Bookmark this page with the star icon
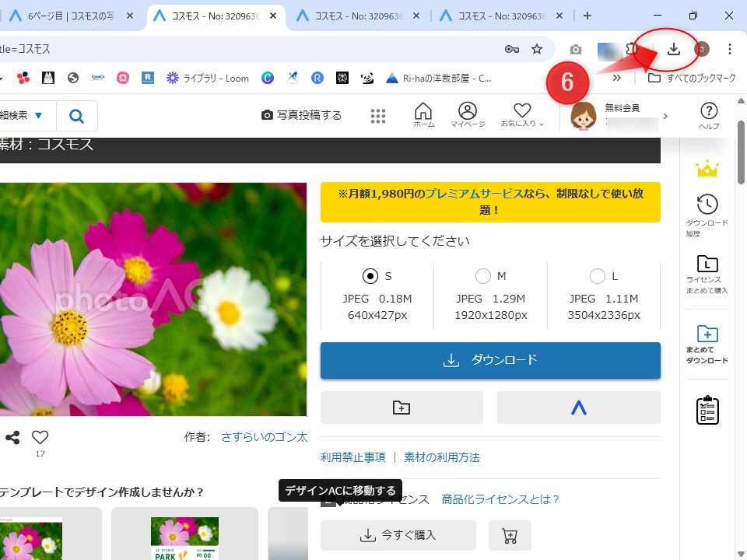This screenshot has width=747, height=560. (537, 49)
